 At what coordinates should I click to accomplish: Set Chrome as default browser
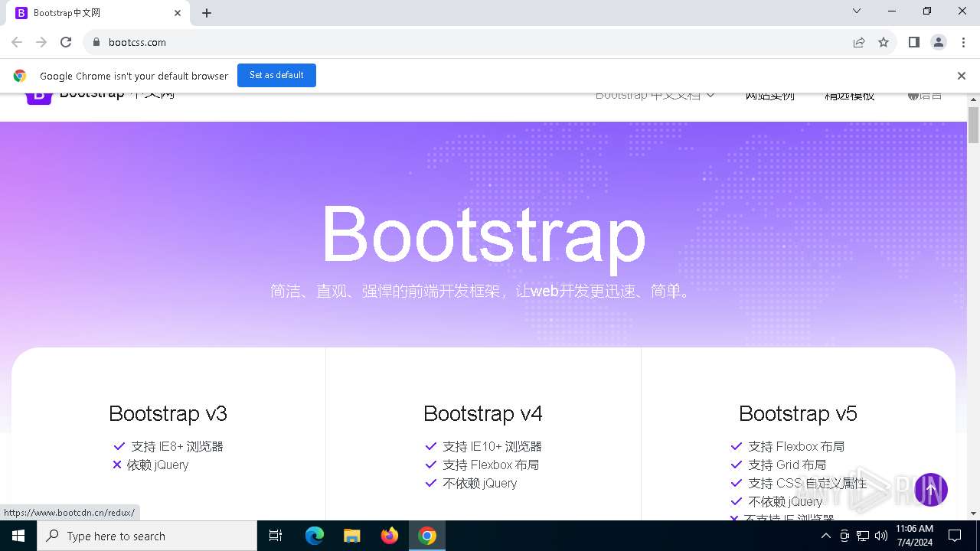(x=276, y=75)
